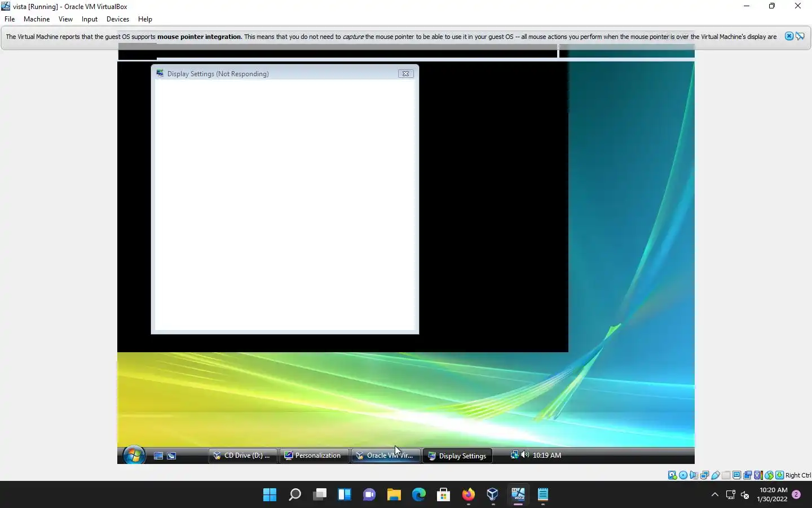Select Display Settings taskbar button
Image resolution: width=812 pixels, height=508 pixels.
tap(457, 456)
